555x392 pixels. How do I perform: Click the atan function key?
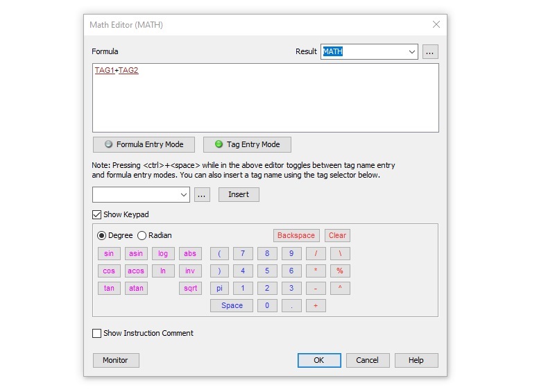[136, 288]
